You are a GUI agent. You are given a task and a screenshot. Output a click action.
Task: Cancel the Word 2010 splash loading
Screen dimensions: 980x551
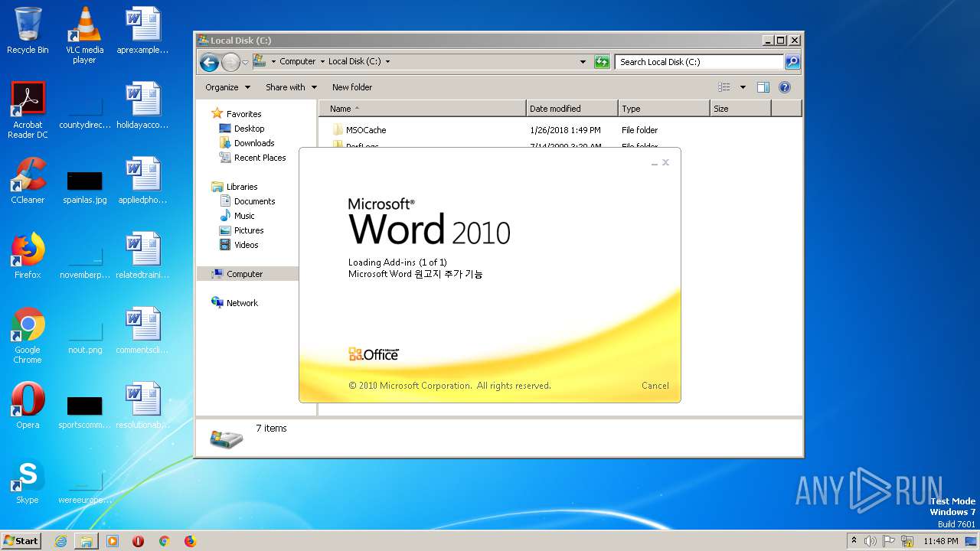click(x=655, y=386)
